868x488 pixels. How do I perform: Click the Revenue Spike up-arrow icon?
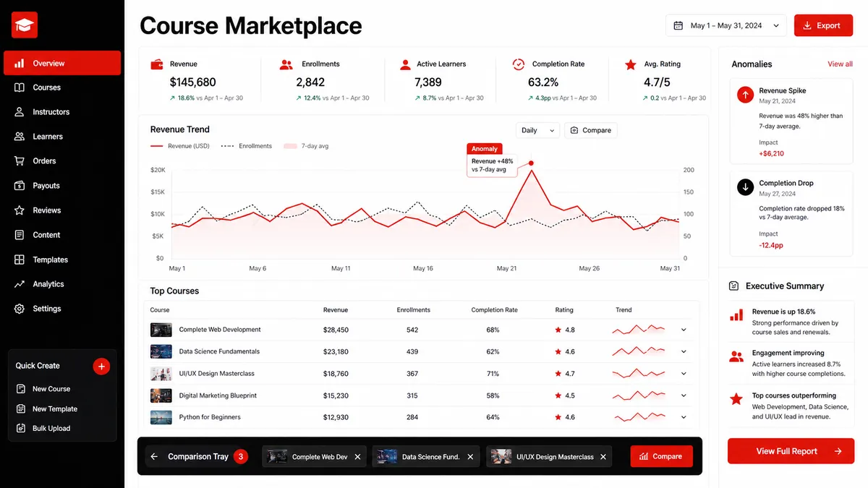pyautogui.click(x=745, y=95)
